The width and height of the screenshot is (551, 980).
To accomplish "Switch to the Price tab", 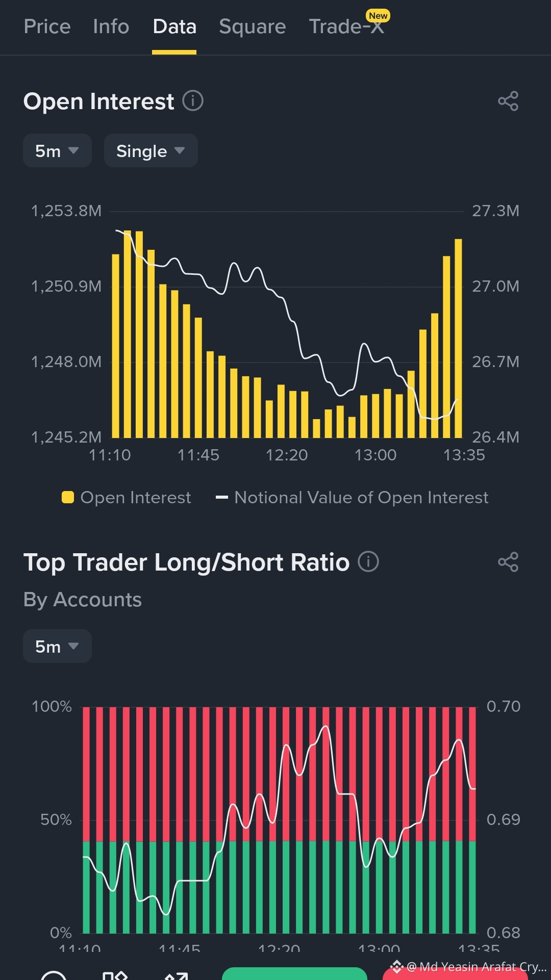I will pos(47,27).
